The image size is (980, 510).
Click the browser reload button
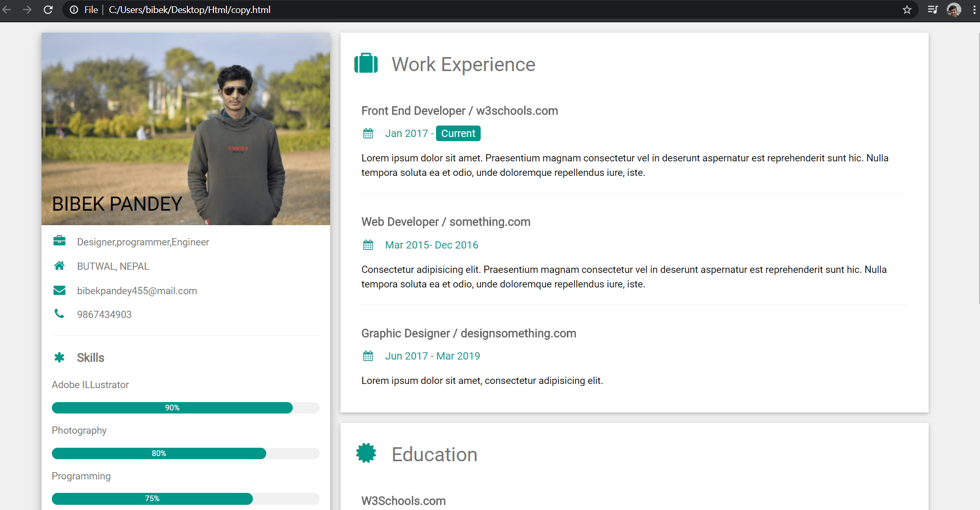[x=48, y=10]
